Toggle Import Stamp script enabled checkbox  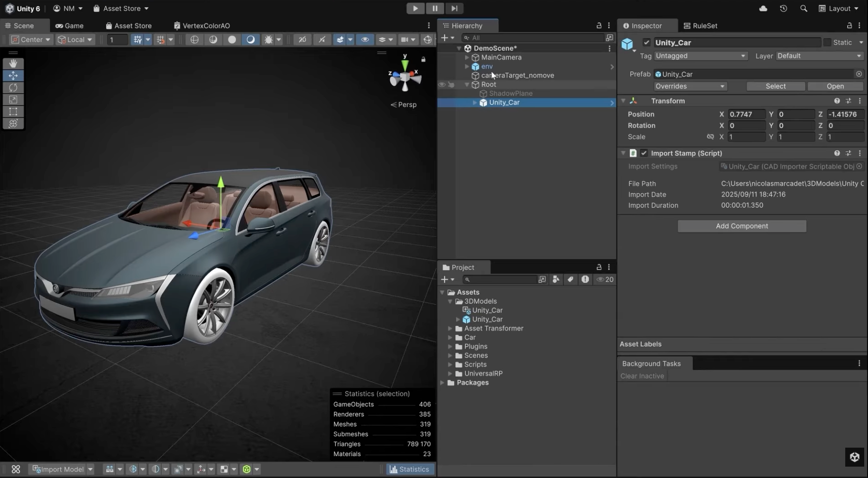644,153
